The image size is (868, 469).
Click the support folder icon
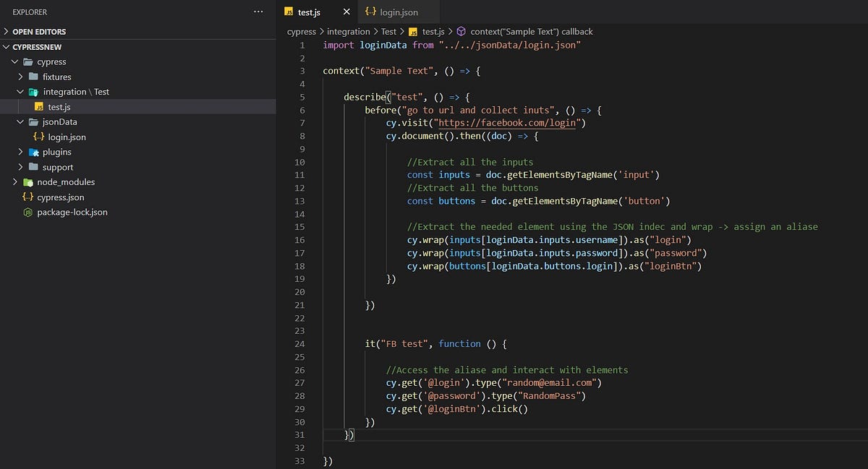[x=33, y=167]
